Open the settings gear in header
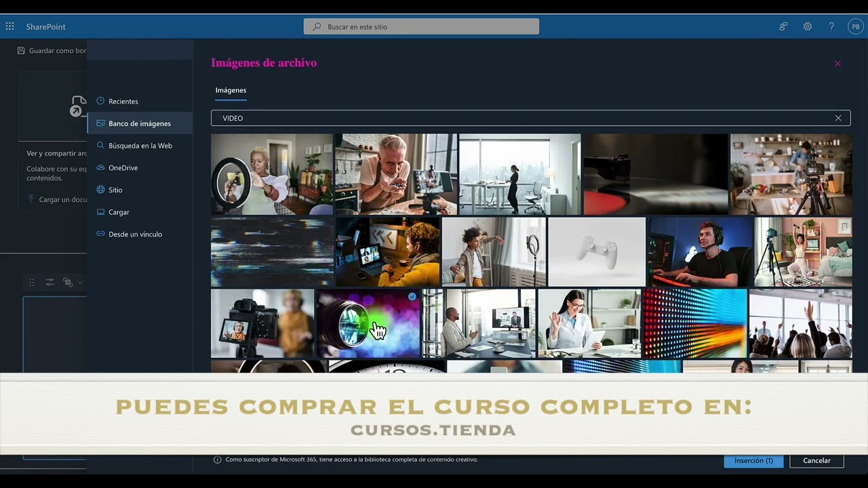The height and width of the screenshot is (488, 868). coord(808,26)
